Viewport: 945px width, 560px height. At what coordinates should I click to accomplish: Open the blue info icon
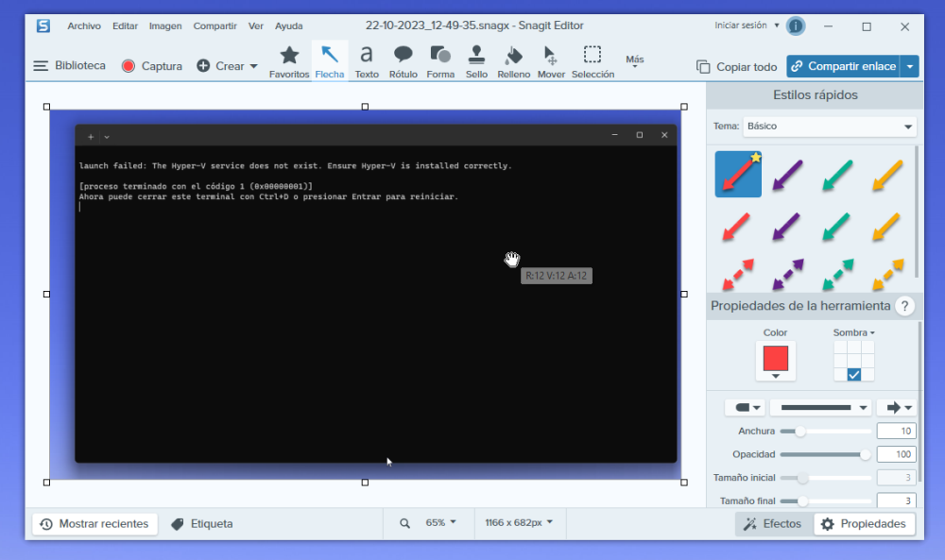coord(796,25)
